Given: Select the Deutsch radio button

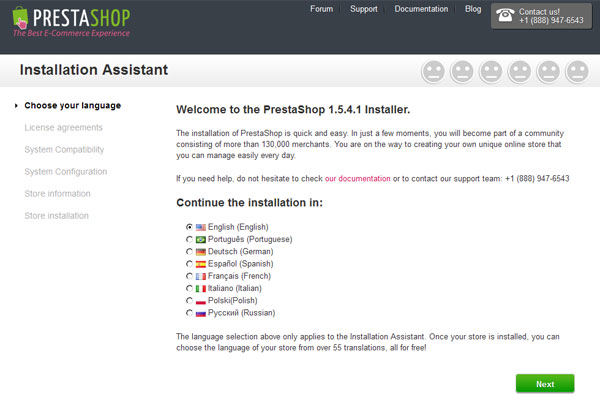Looking at the screenshot, I should click(x=189, y=251).
